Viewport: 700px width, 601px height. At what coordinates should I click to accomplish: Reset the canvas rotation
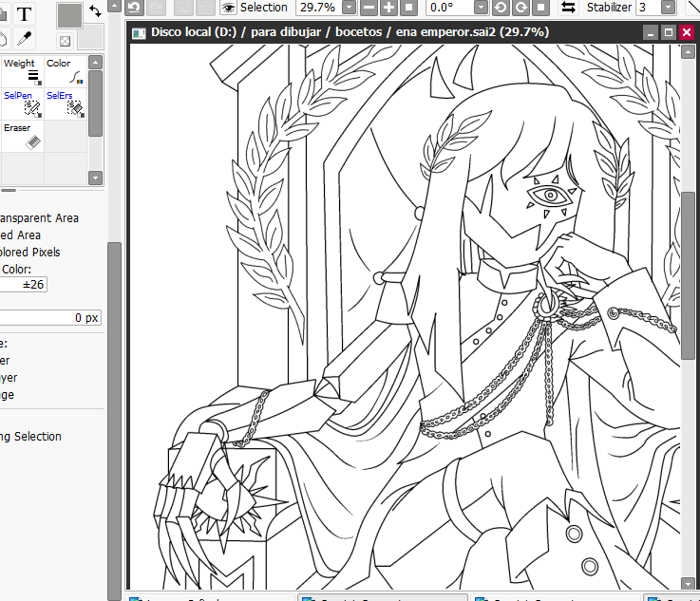[540, 8]
